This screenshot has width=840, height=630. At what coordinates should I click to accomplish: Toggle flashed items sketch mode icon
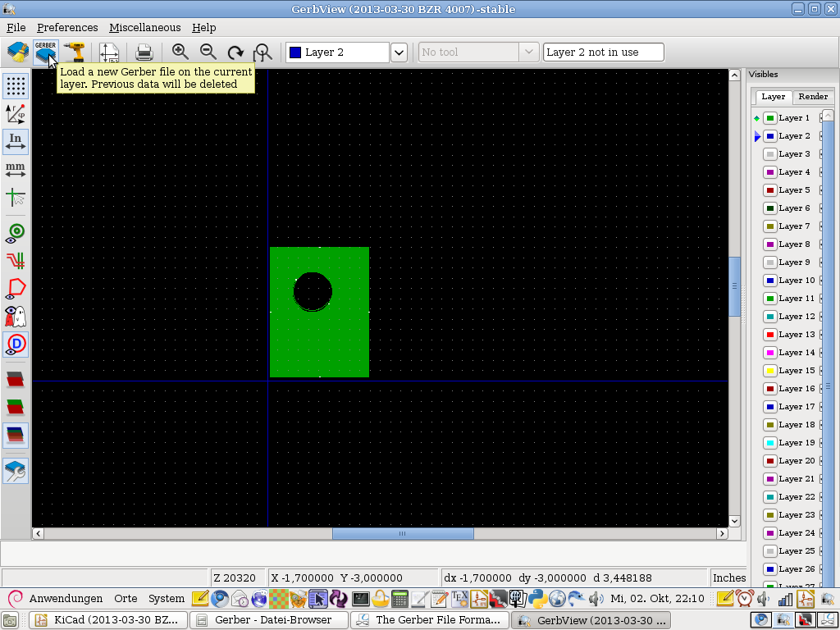[16, 232]
